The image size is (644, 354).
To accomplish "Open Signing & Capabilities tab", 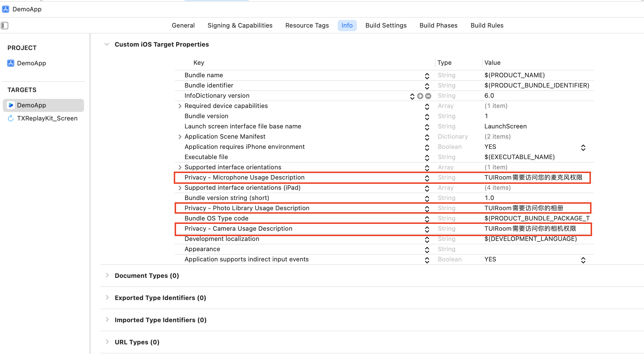I will point(240,26).
